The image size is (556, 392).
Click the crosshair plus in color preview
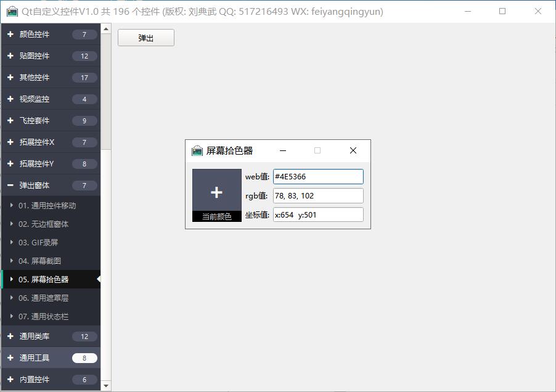tap(216, 192)
